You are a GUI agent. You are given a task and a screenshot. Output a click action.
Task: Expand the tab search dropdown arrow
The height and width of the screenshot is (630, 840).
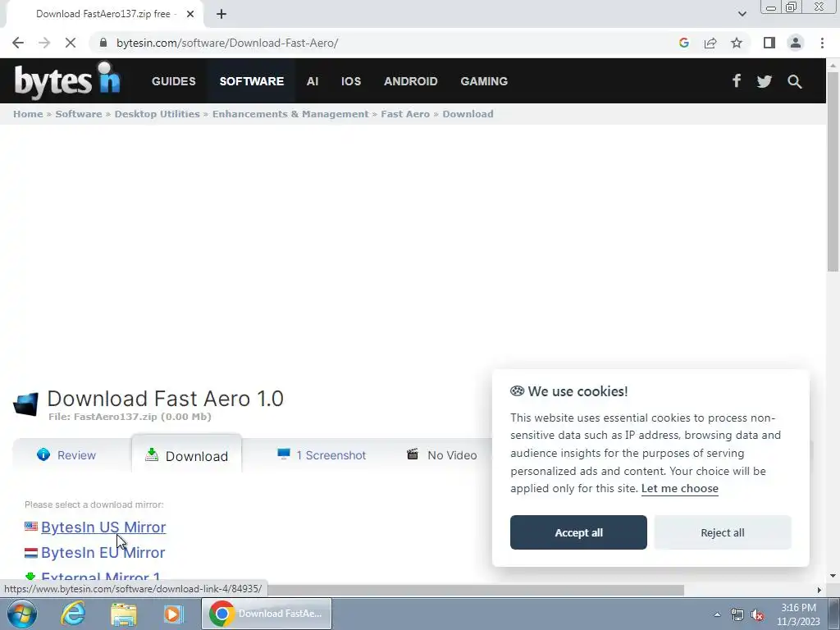pos(742,14)
